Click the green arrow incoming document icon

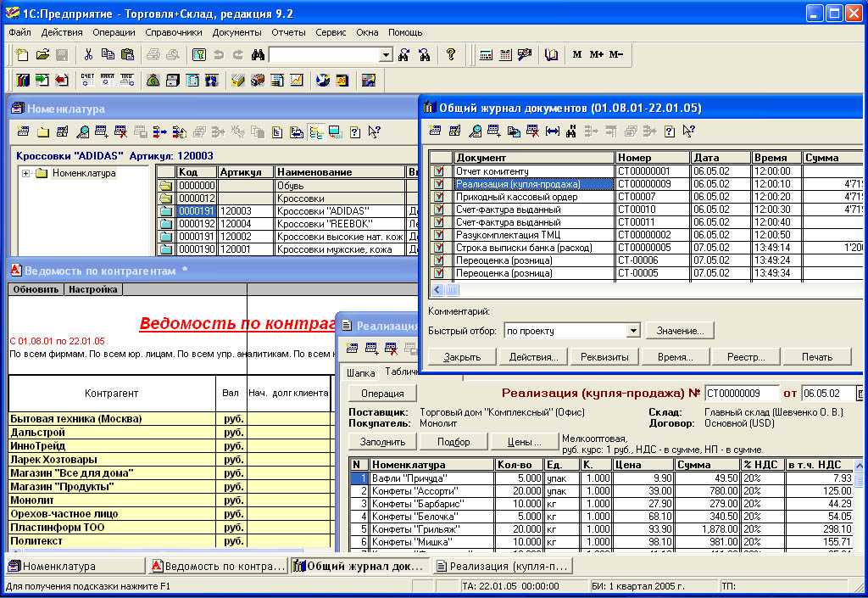coord(42,81)
